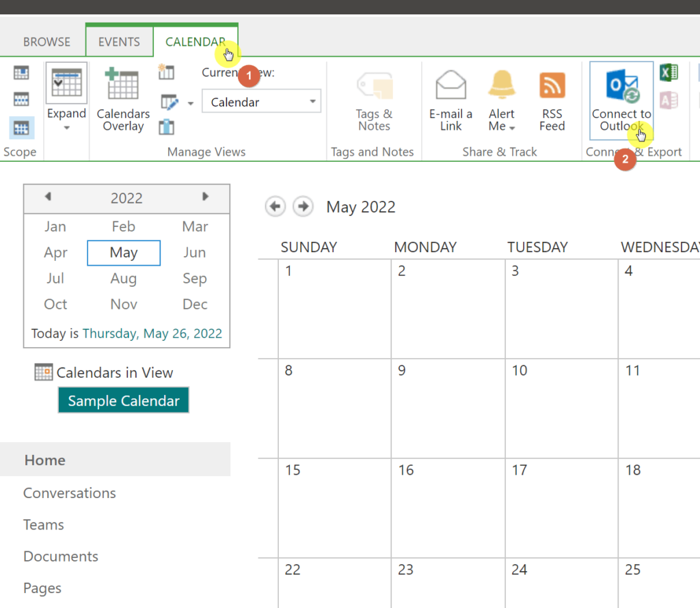Go to next year in mini calendar
Screen dimensions: 700x608
tap(205, 196)
